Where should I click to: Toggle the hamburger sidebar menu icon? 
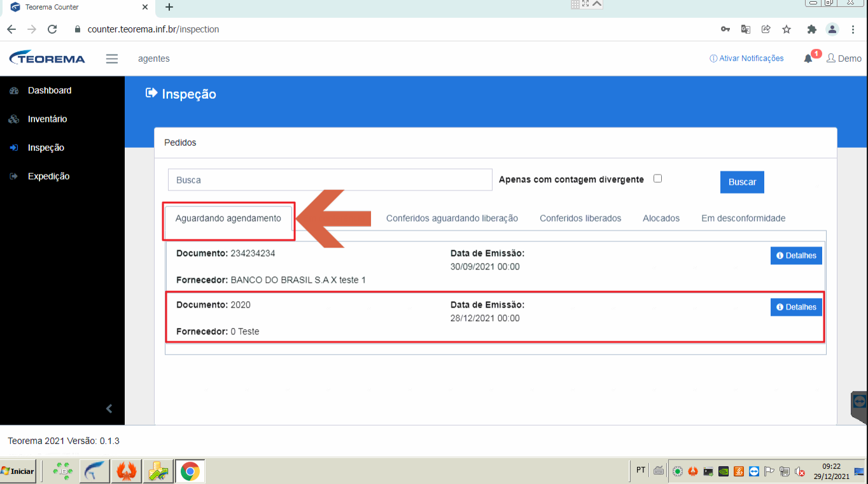(x=112, y=59)
